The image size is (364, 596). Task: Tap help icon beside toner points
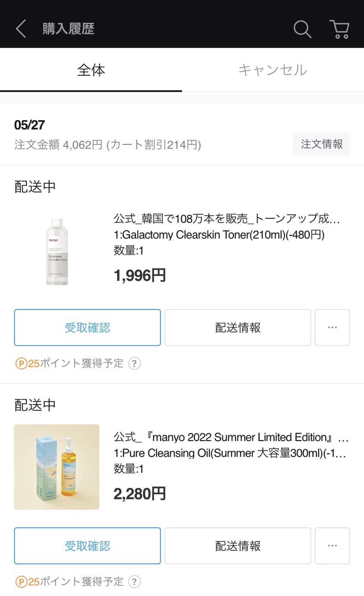pyautogui.click(x=134, y=364)
